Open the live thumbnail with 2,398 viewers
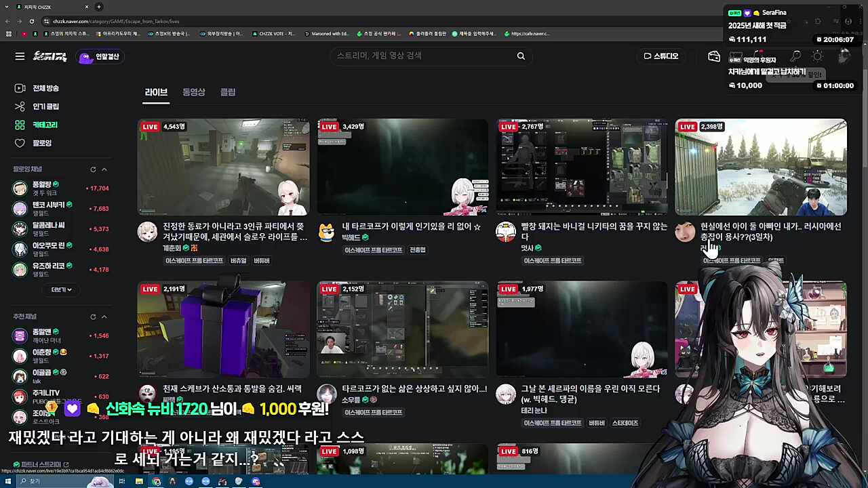This screenshot has height=488, width=868. coord(761,167)
